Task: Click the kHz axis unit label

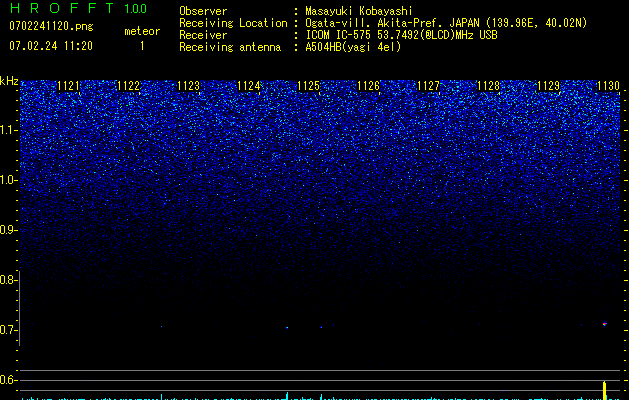Action: click(x=9, y=81)
